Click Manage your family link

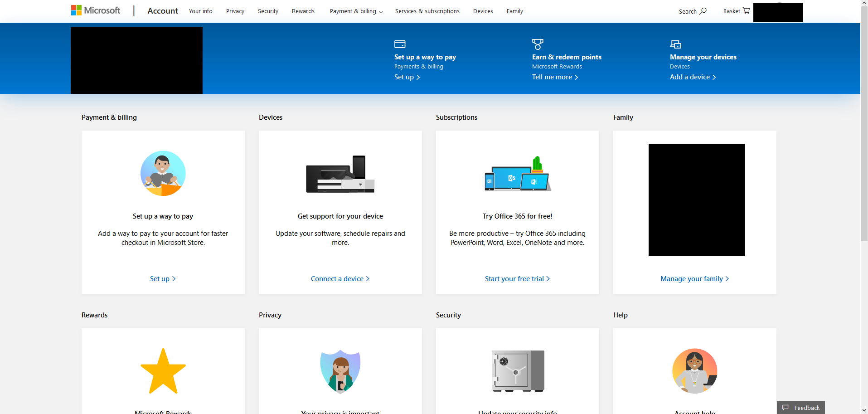coord(695,279)
